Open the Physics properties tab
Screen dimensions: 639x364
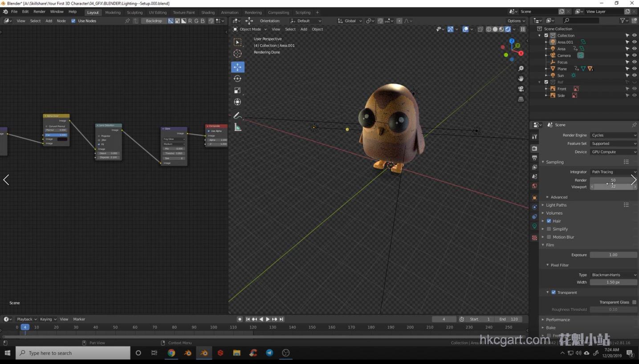534,207
